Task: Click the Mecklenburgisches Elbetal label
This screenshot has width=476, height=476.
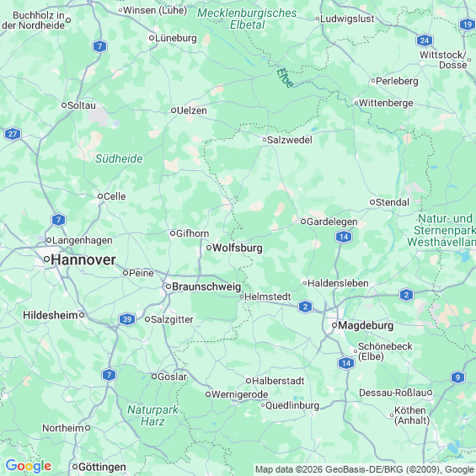Action: [247, 19]
